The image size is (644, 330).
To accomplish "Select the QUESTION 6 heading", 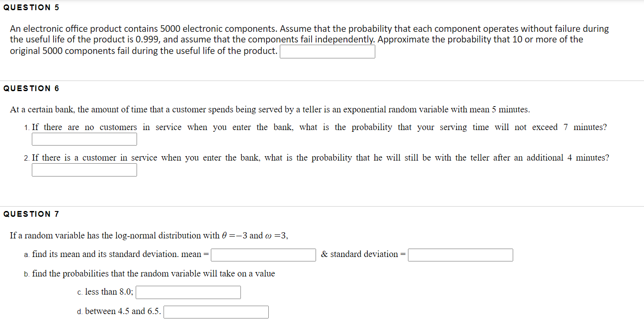I will pyautogui.click(x=30, y=88).
